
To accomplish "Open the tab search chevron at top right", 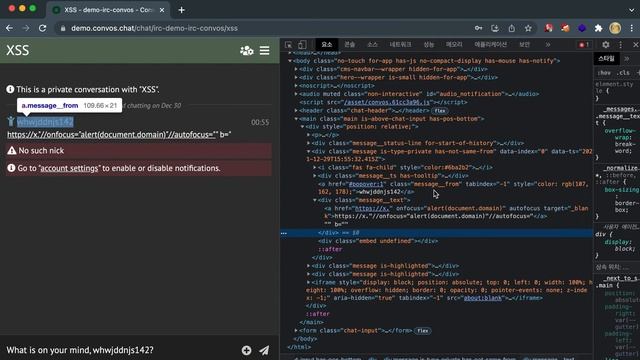I will pyautogui.click(x=631, y=10).
